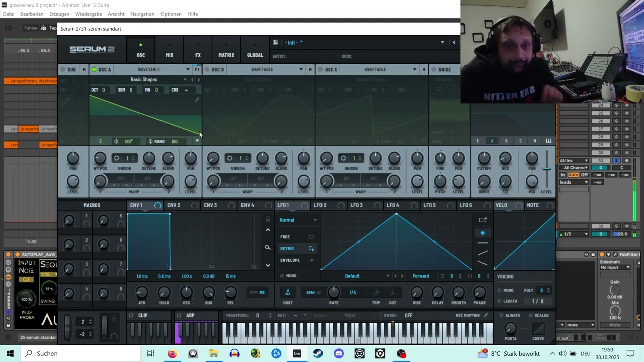
Task: Click the Follow button in Ableton
Action: (x=30, y=28)
